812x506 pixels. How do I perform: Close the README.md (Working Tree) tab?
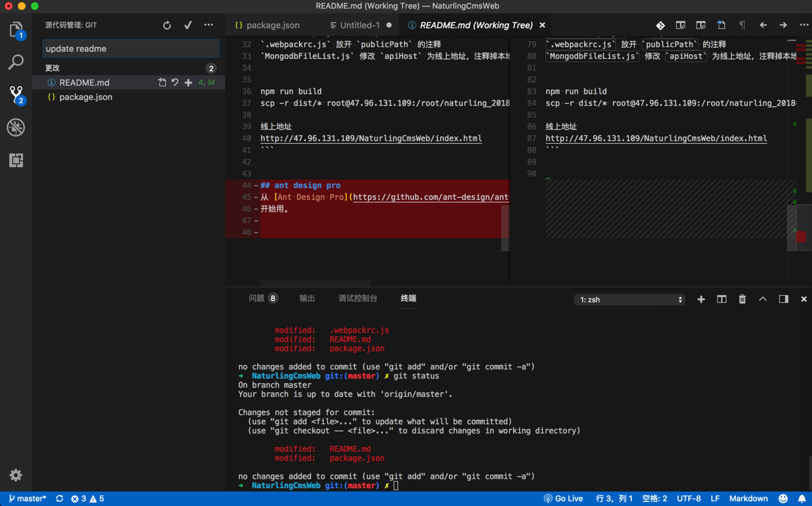pos(542,25)
